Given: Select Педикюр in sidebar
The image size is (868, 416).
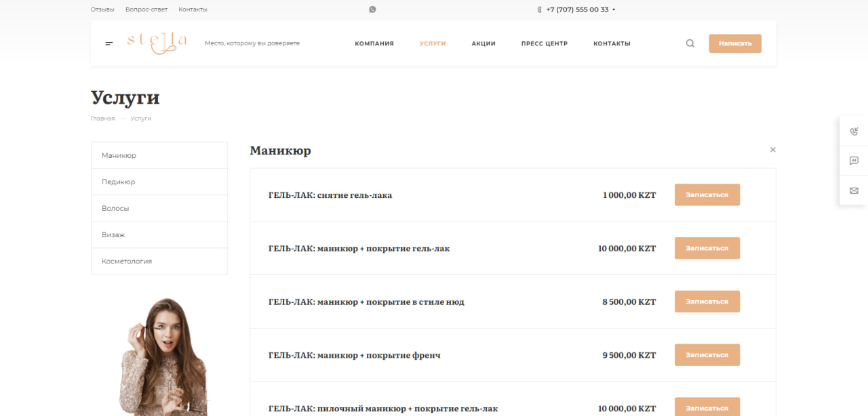Looking at the screenshot, I should coord(159,182).
